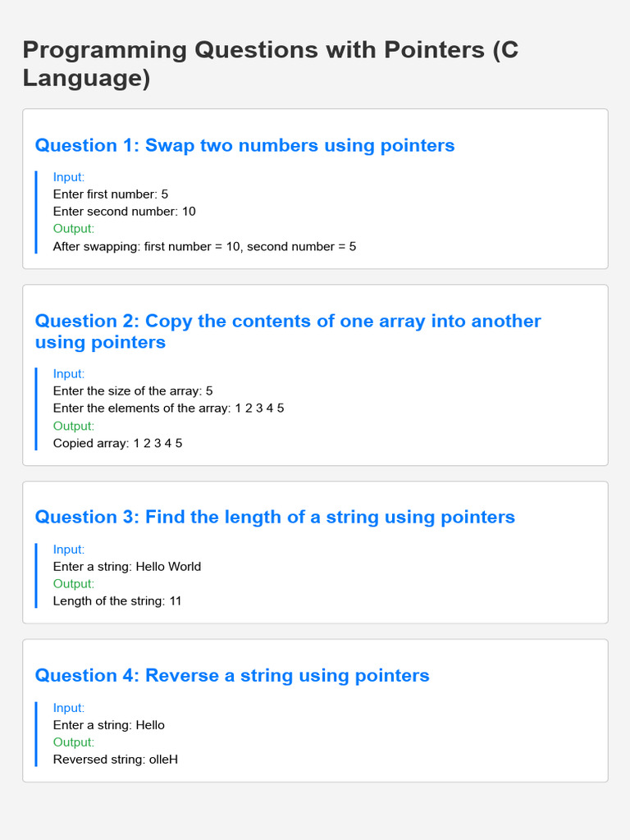
Task: Select the "Length of the string: 11" line
Action: (x=117, y=601)
